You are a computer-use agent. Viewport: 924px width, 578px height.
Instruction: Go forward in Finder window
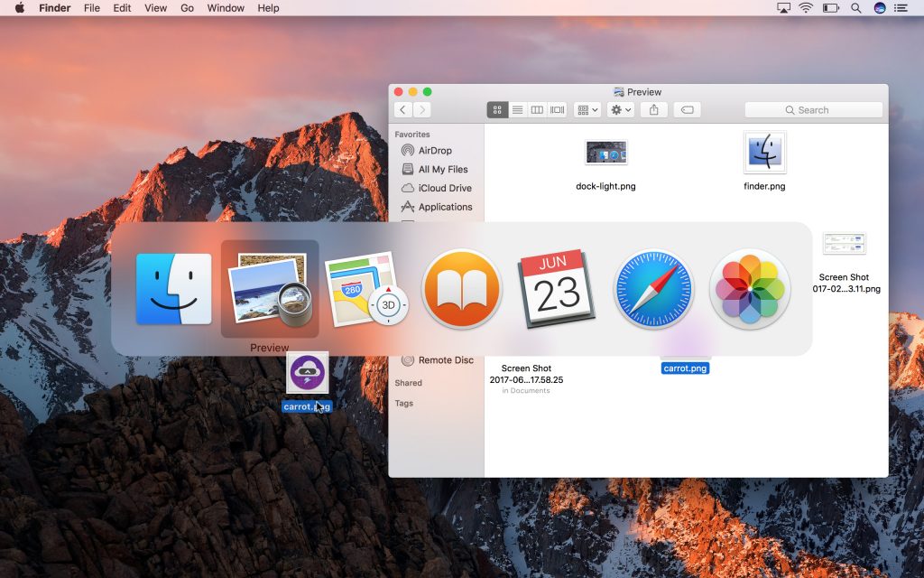(x=422, y=109)
